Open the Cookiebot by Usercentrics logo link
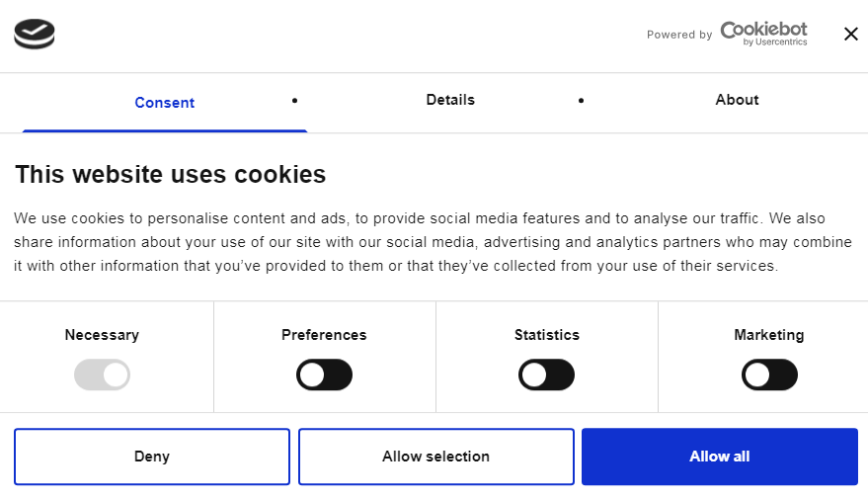 (x=763, y=34)
